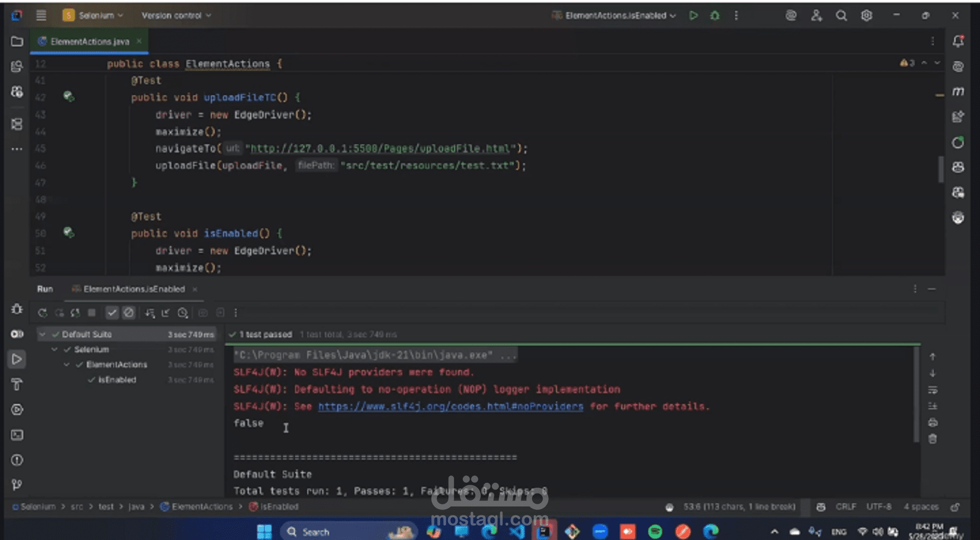The image size is (980, 540).
Task: Toggle Show Ignored tests button
Action: click(x=129, y=313)
